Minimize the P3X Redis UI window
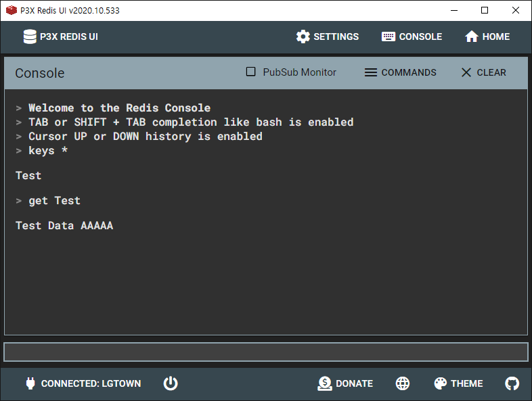This screenshot has height=401, width=532. pyautogui.click(x=454, y=10)
